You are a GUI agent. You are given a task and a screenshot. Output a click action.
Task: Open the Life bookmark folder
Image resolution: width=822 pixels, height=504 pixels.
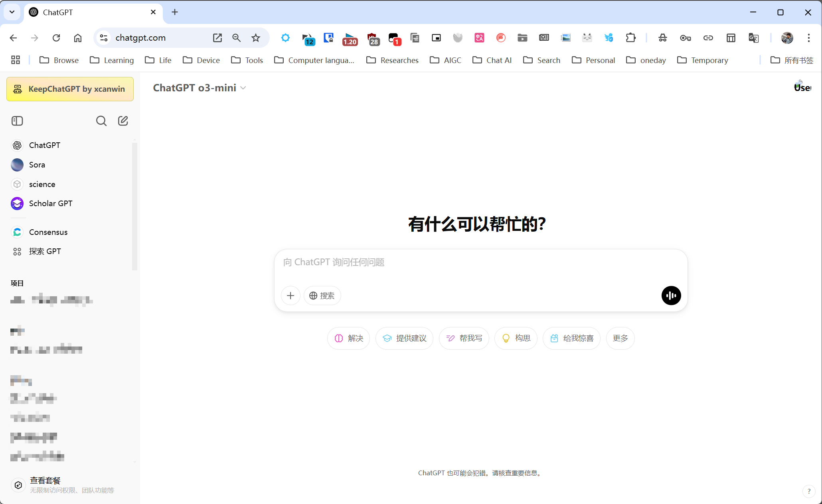[158, 60]
